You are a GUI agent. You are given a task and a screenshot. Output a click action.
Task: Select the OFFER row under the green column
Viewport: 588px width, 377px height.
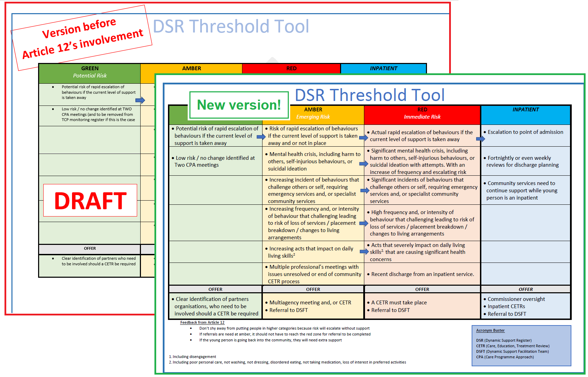215,289
